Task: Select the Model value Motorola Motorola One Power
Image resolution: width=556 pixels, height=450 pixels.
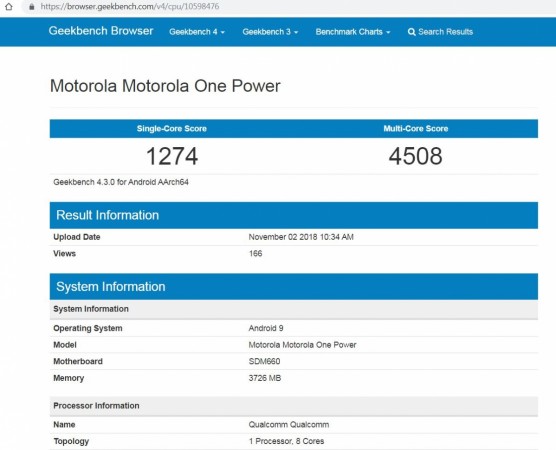Action: [x=302, y=345]
